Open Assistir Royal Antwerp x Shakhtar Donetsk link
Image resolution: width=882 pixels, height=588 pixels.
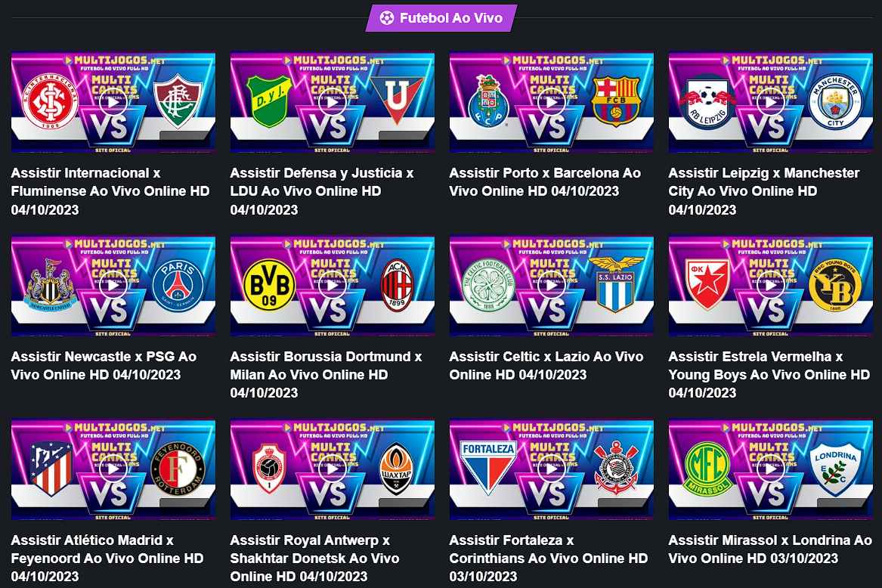(x=315, y=559)
